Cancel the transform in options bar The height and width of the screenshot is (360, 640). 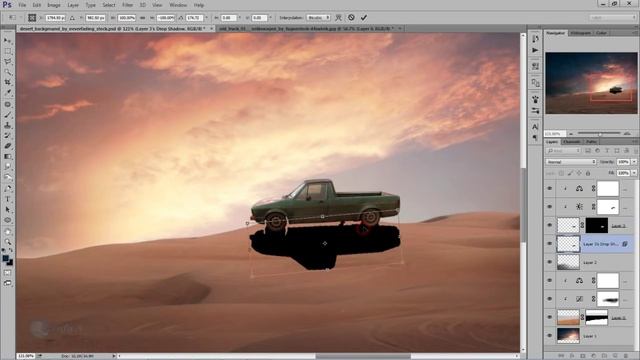tap(351, 18)
